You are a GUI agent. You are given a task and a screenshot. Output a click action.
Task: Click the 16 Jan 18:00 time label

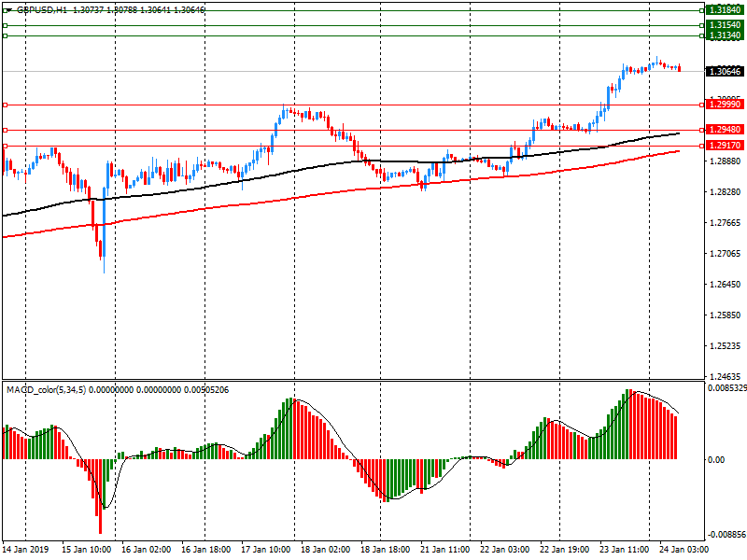[205, 549]
